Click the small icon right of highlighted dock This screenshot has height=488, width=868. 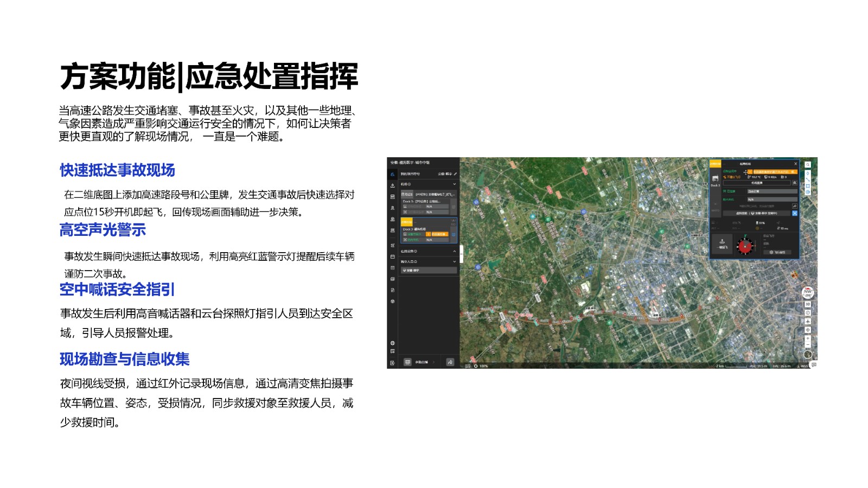point(454,234)
